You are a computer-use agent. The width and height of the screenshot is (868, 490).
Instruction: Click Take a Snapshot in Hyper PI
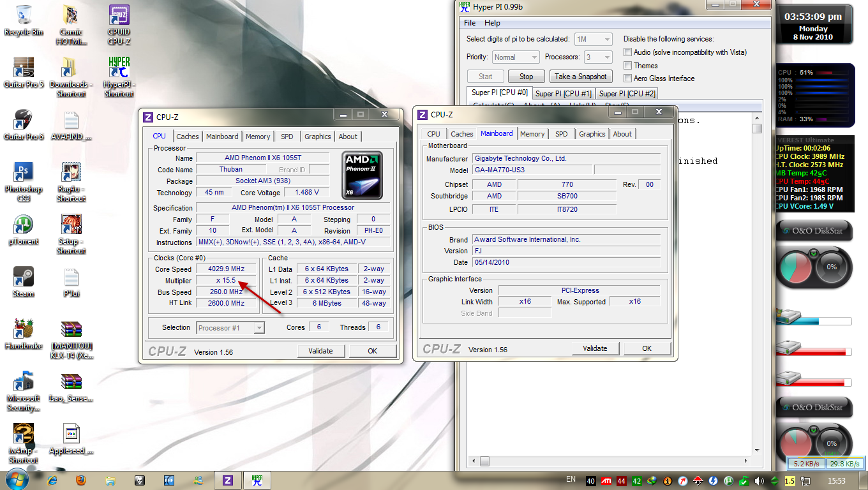(581, 77)
